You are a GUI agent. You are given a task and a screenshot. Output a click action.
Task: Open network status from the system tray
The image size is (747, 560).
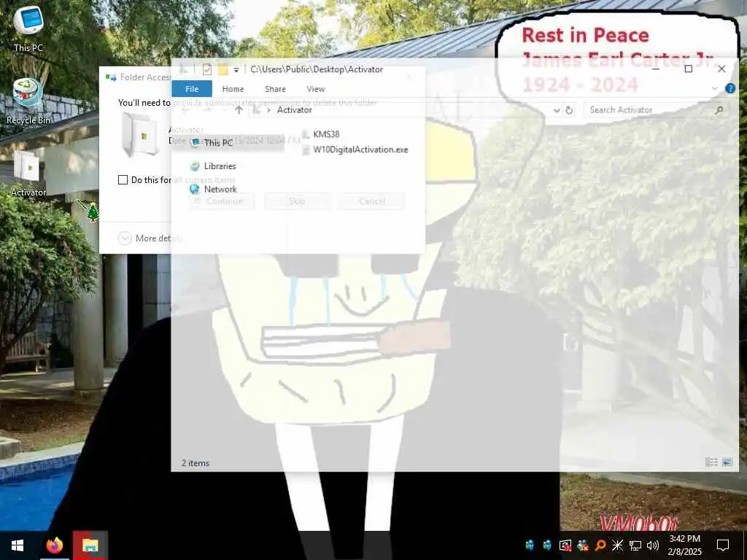(635, 545)
